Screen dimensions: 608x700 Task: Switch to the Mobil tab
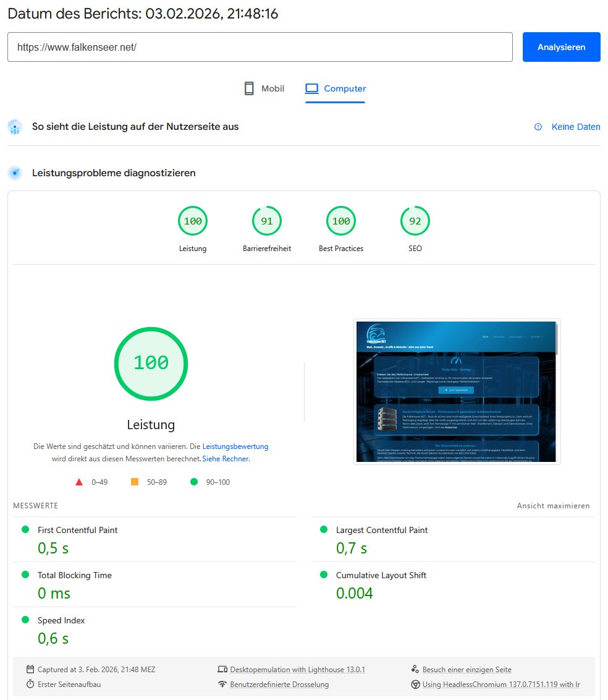(264, 88)
